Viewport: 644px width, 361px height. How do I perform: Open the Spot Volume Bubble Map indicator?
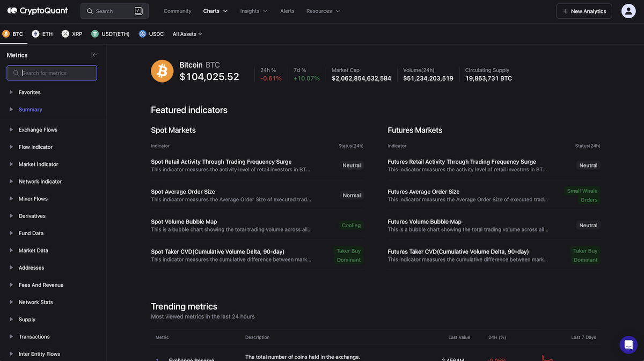(185, 222)
